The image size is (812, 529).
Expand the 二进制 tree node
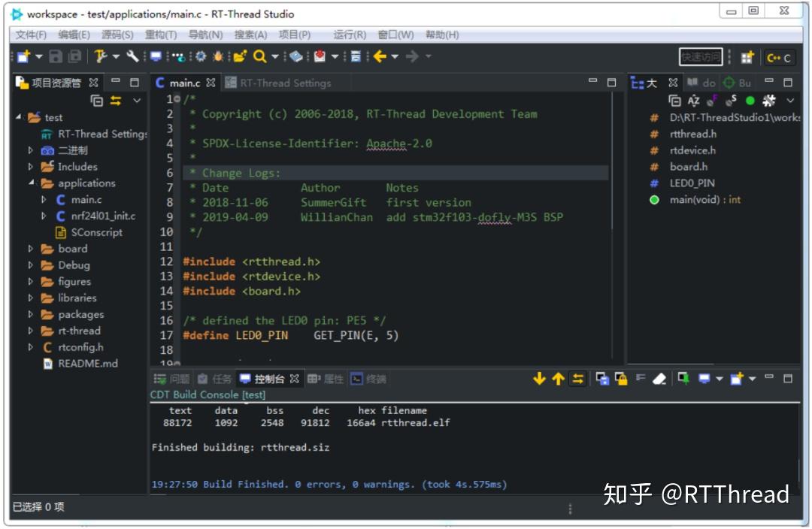tap(31, 150)
